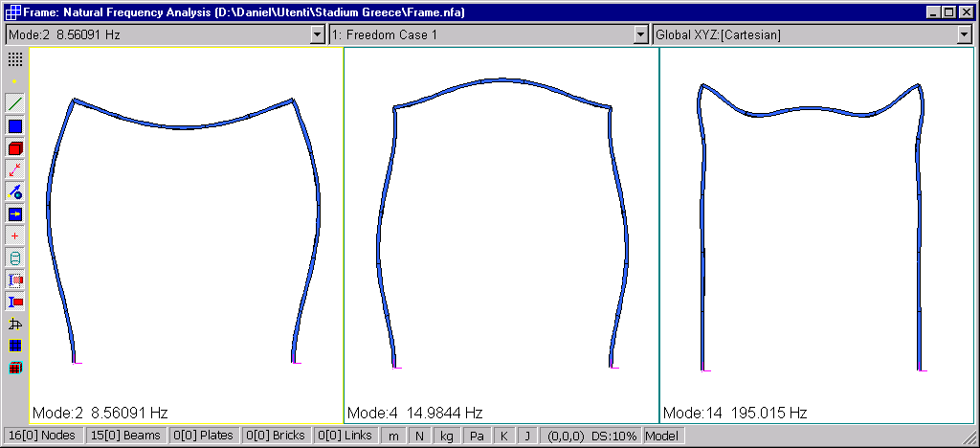
Task: Click the Model button in status bar
Action: pos(660,437)
